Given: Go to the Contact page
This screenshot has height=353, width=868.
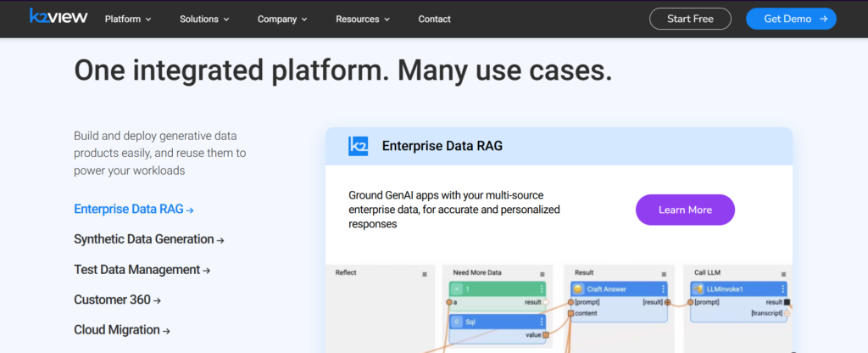Looking at the screenshot, I should [435, 19].
